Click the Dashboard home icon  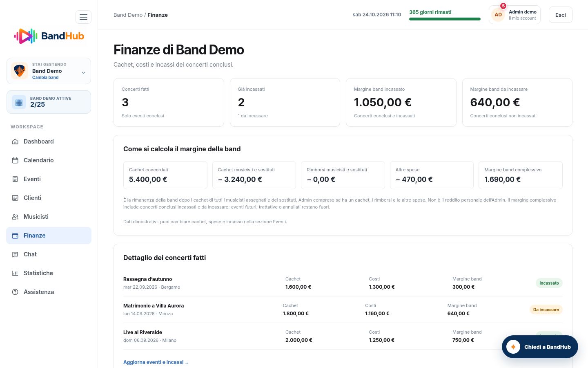coord(15,141)
